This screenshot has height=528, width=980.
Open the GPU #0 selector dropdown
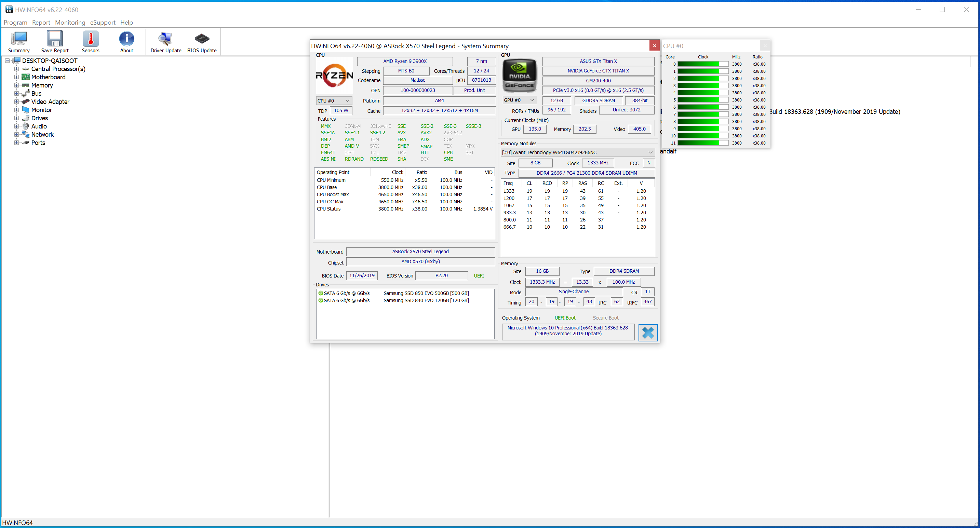(x=519, y=100)
